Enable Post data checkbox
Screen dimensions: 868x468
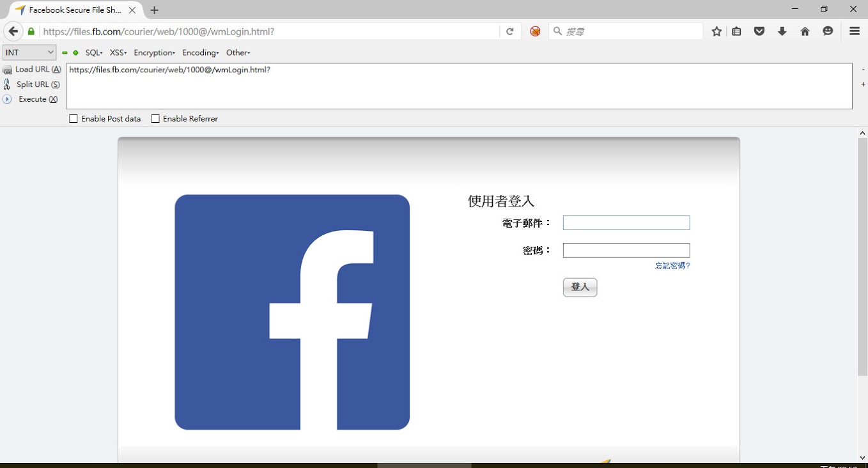point(74,119)
